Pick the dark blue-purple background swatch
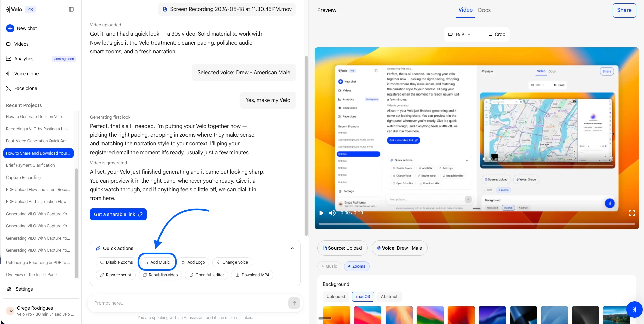 pyautogui.click(x=492, y=315)
